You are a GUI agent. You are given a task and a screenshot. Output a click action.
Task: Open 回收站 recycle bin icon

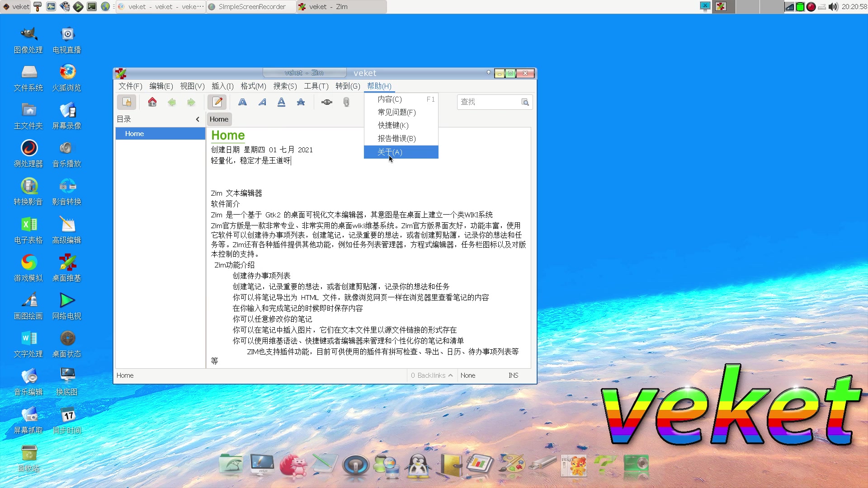coord(28,458)
